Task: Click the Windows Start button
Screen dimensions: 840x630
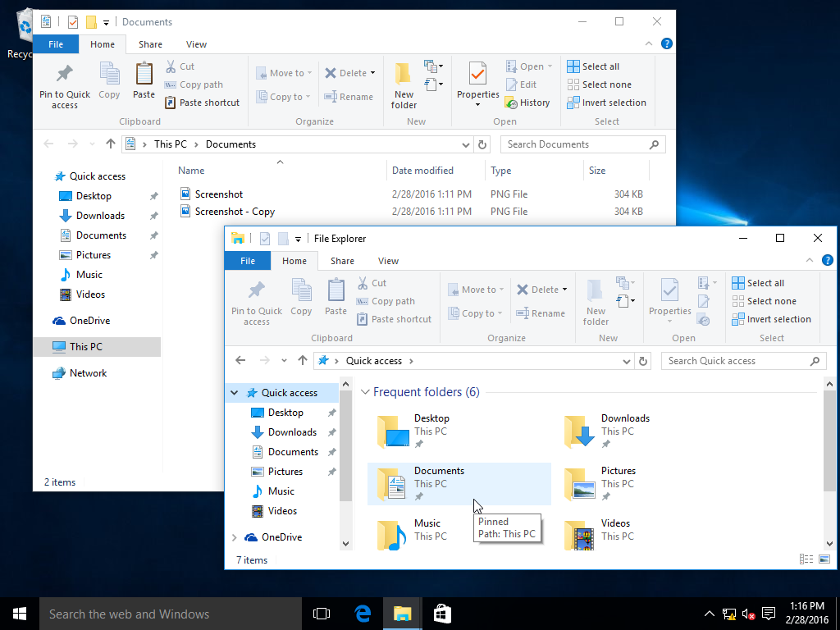Action: click(x=20, y=614)
